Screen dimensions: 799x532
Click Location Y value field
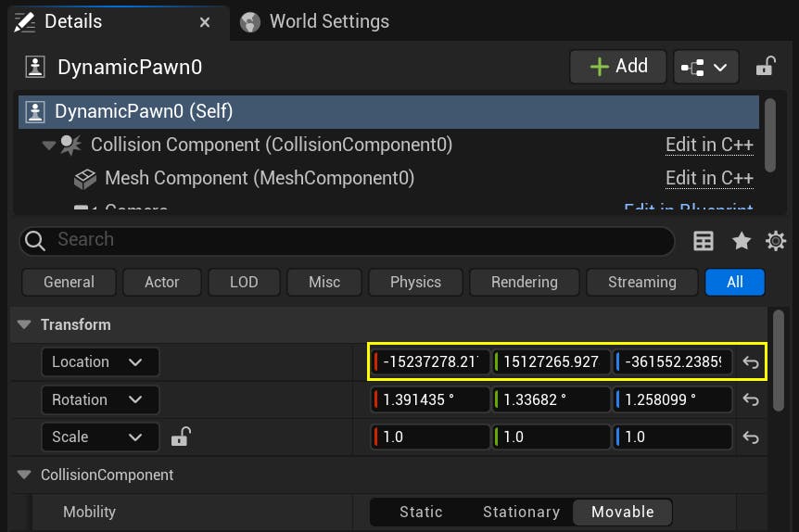[x=552, y=361]
